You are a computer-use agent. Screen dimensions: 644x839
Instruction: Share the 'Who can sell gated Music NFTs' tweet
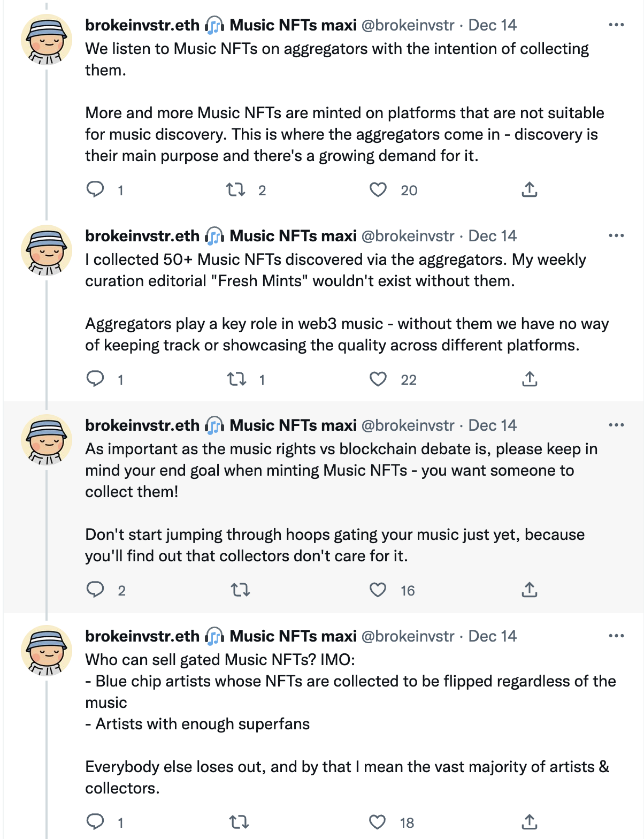[x=529, y=822]
